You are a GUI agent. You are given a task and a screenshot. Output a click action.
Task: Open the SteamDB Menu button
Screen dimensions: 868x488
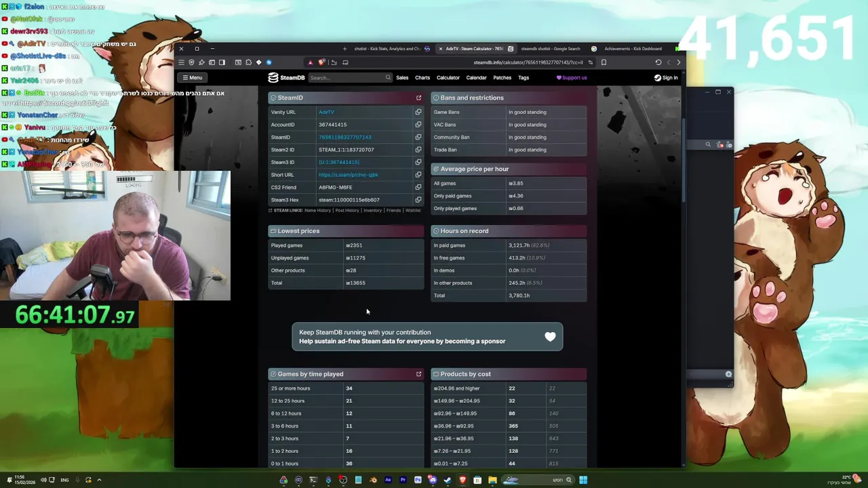192,77
